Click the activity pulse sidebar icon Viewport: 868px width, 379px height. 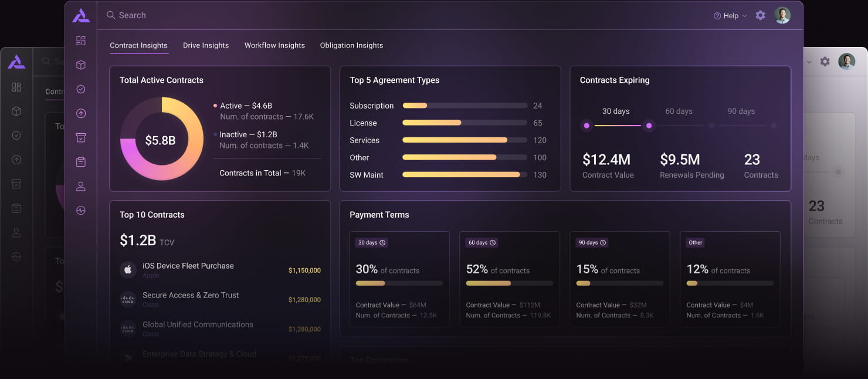click(x=81, y=211)
